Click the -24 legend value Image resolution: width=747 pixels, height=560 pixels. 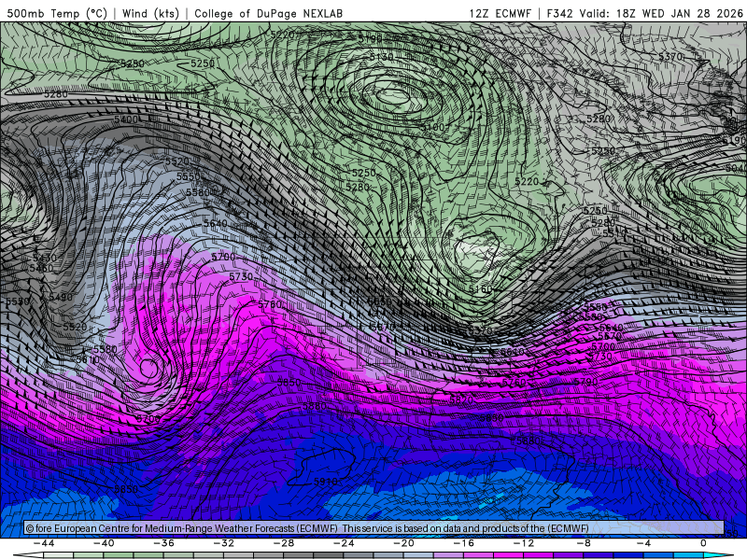point(344,543)
